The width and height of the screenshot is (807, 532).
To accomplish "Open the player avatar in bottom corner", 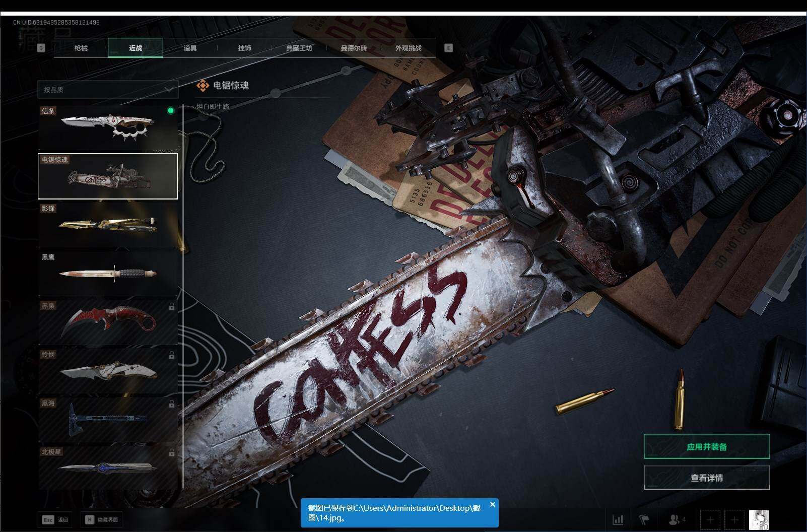I will (759, 519).
